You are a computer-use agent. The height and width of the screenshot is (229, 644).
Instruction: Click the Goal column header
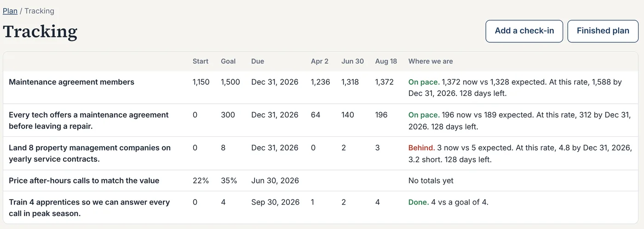point(228,61)
